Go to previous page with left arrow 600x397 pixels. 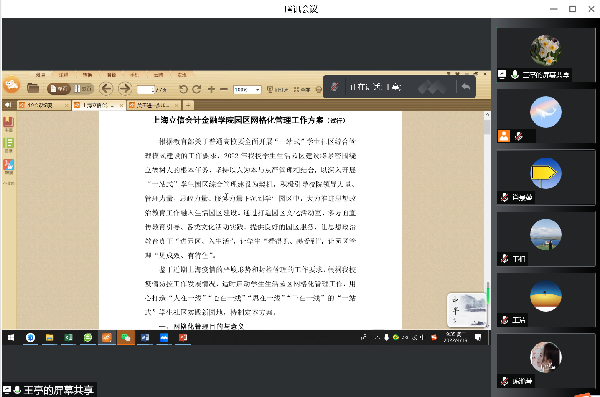106,89
